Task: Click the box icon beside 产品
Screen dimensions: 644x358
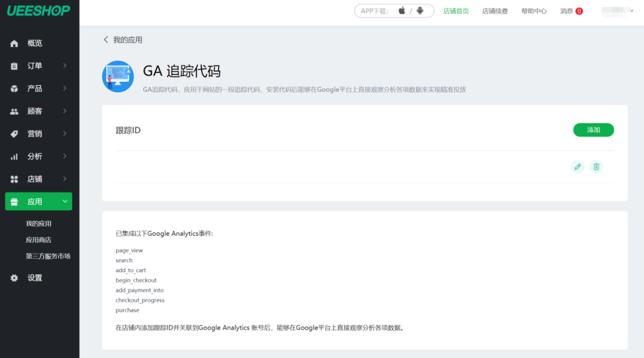Action: tap(14, 89)
